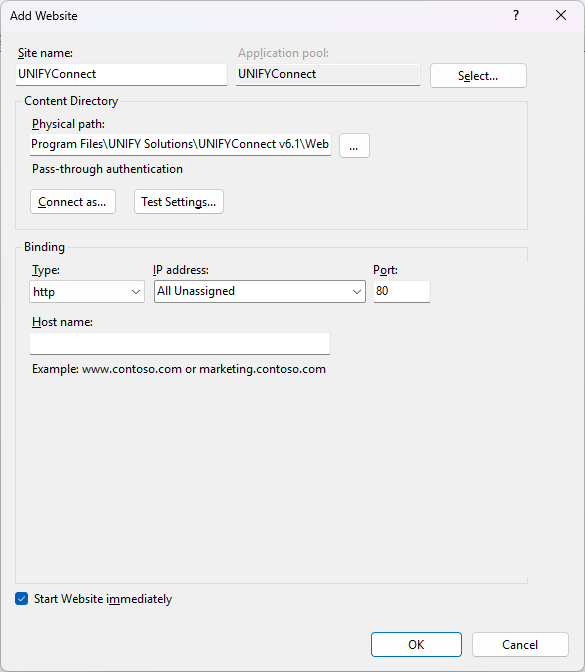Click the Port number field
585x672 pixels.
pyautogui.click(x=402, y=291)
